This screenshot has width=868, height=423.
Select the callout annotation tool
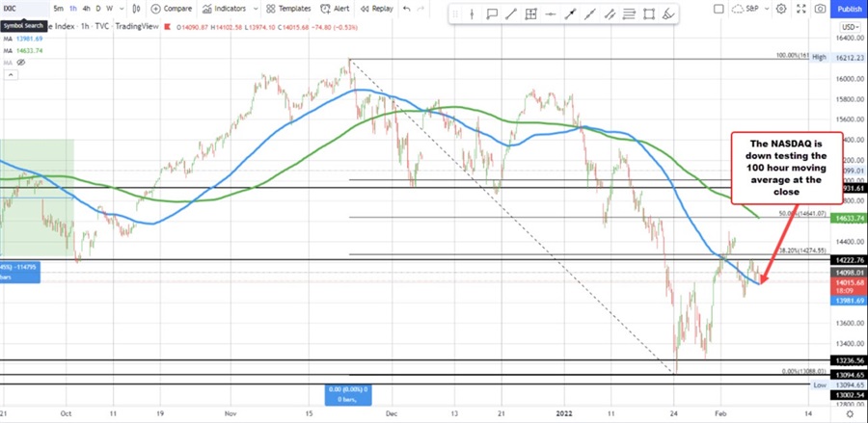point(491,14)
